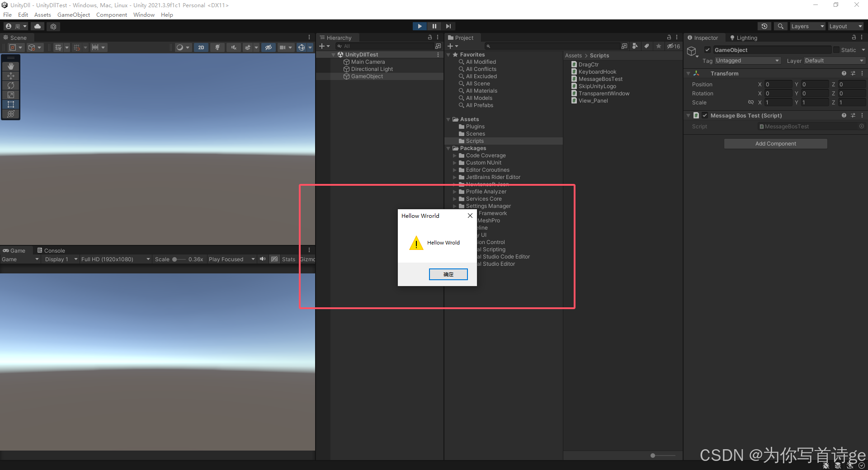
Task: Open the Tag Untagged dropdown
Action: (748, 61)
